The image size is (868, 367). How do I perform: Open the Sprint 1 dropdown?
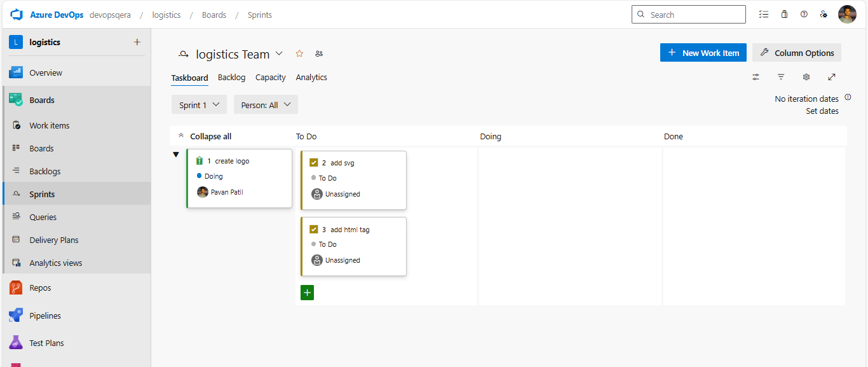coord(199,105)
